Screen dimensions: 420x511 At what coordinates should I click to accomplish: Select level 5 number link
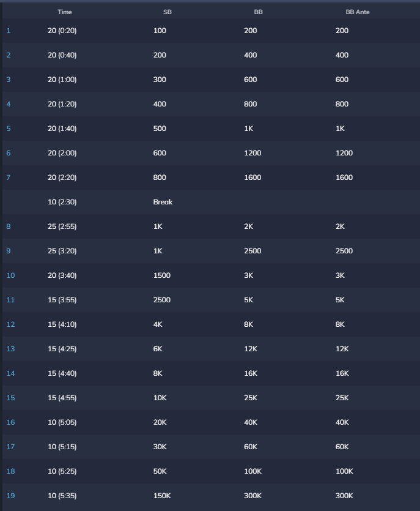click(9, 129)
